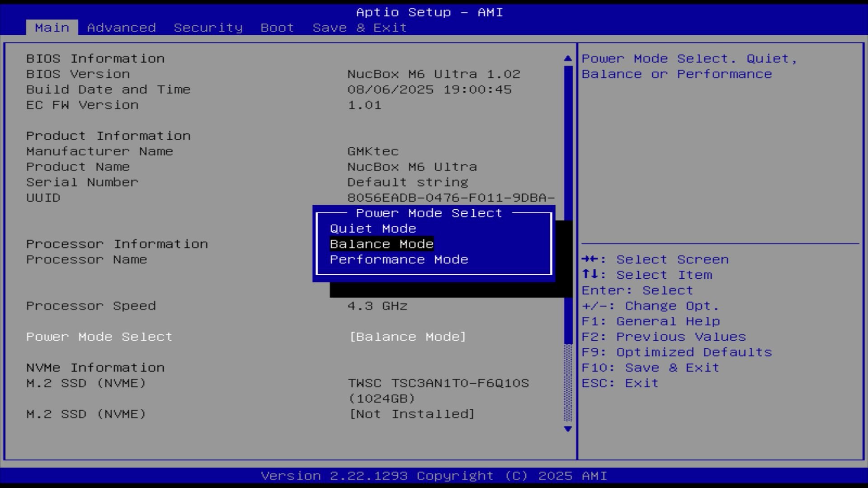Screen dimensions: 868x488
Task: Go to the Boot tab
Action: (277, 28)
